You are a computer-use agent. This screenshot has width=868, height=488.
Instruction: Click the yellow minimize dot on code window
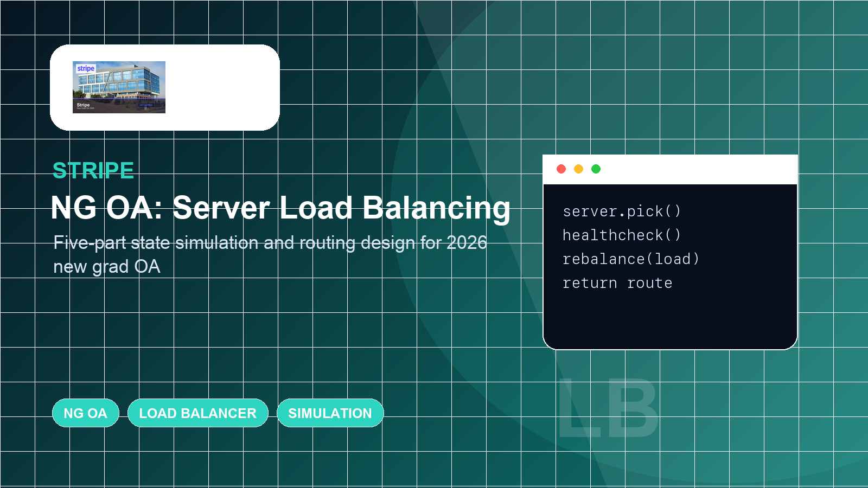(579, 169)
